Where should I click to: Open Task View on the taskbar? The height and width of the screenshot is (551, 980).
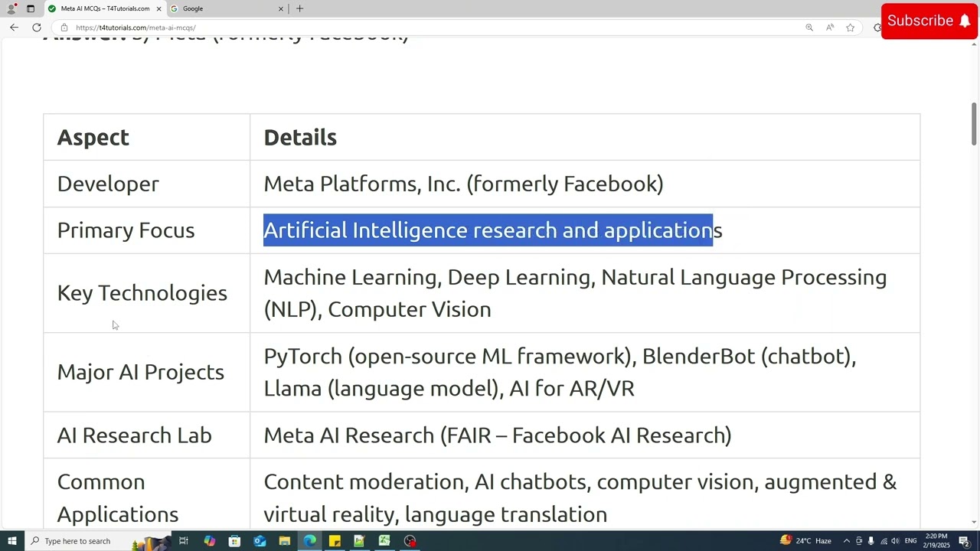tap(184, 541)
